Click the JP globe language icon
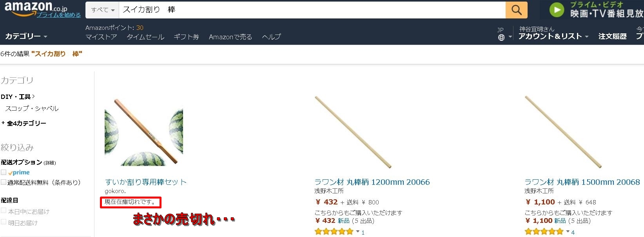 click(x=501, y=38)
